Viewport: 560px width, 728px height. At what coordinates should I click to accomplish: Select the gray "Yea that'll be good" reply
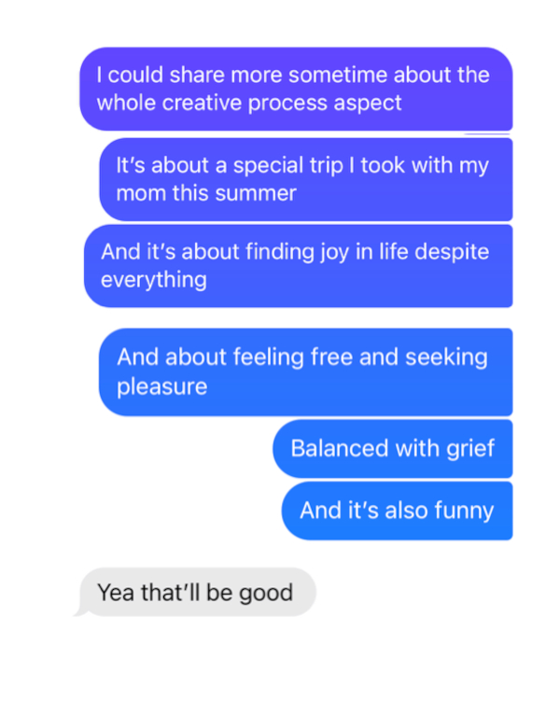(194, 593)
